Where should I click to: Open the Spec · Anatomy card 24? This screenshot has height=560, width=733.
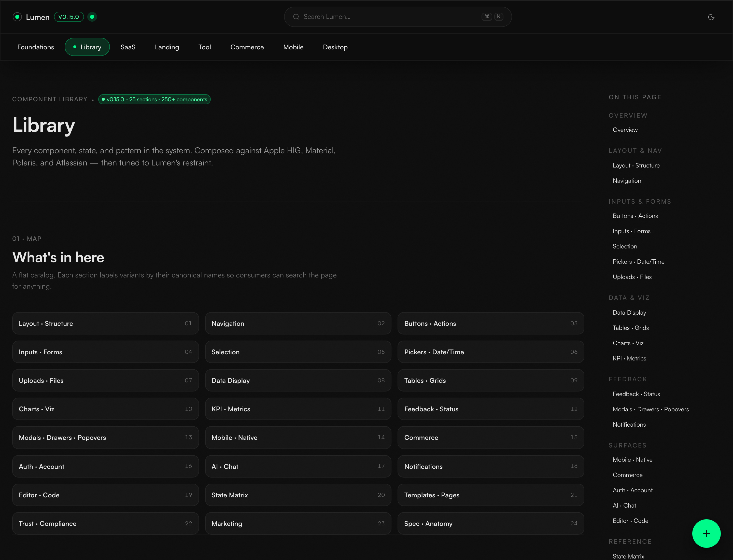pyautogui.click(x=491, y=523)
